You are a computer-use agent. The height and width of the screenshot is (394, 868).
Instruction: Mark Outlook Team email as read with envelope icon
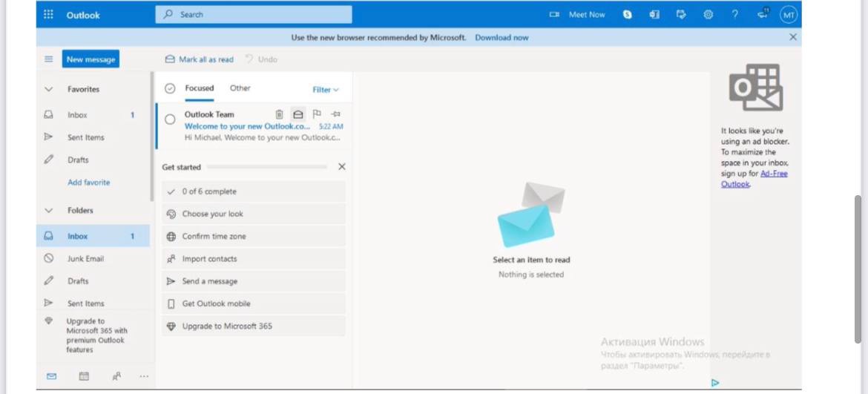click(297, 114)
